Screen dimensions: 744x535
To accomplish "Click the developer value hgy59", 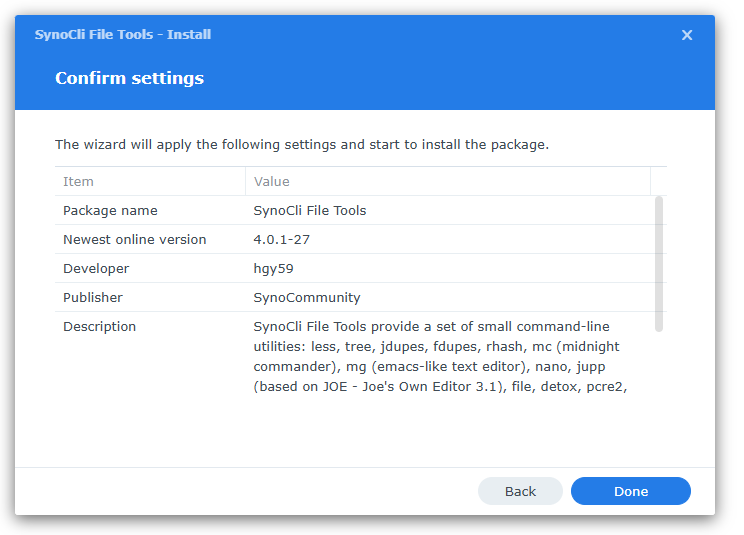I will click(x=274, y=268).
